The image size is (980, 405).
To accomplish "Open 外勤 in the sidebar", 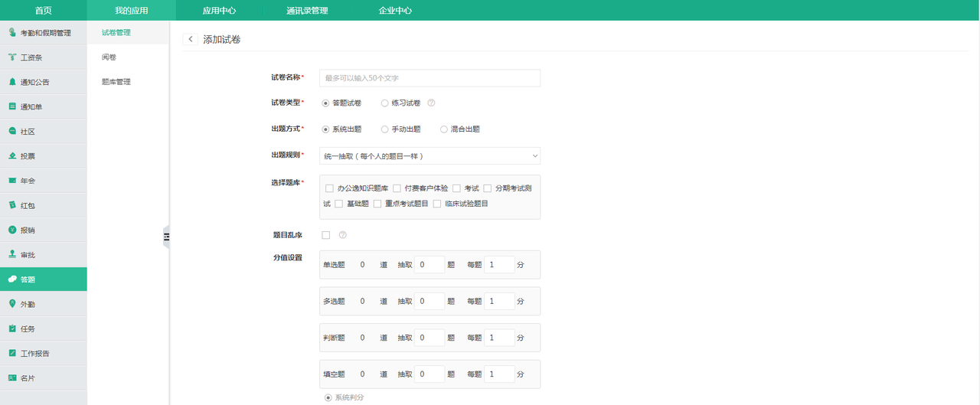I will pyautogui.click(x=44, y=304).
